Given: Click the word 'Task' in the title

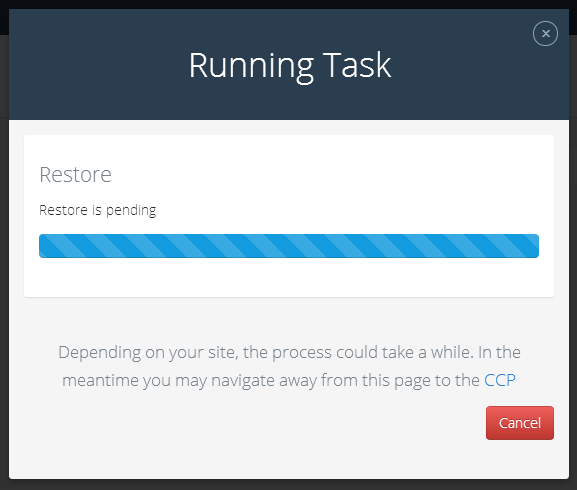Looking at the screenshot, I should pos(357,65).
